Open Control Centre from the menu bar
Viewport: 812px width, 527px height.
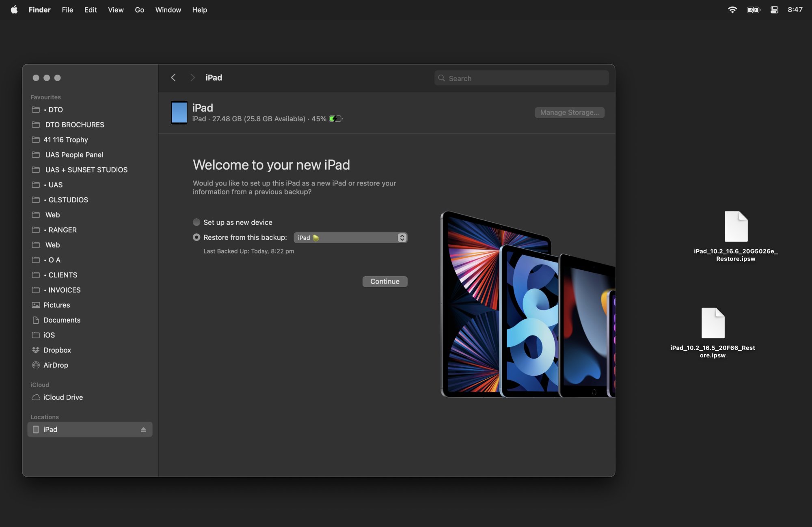point(774,10)
